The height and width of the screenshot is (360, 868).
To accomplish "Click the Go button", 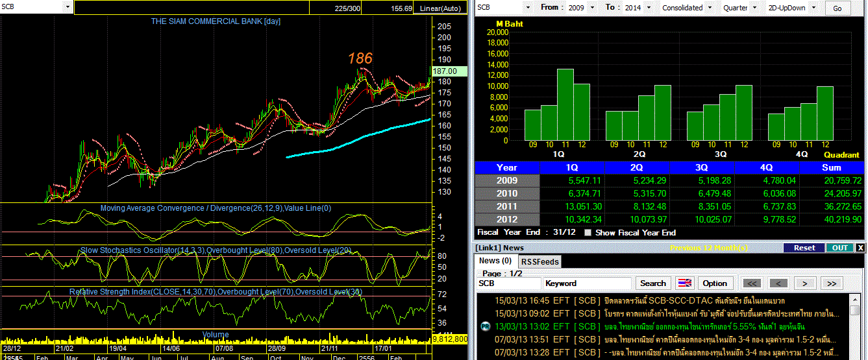I will point(837,8).
